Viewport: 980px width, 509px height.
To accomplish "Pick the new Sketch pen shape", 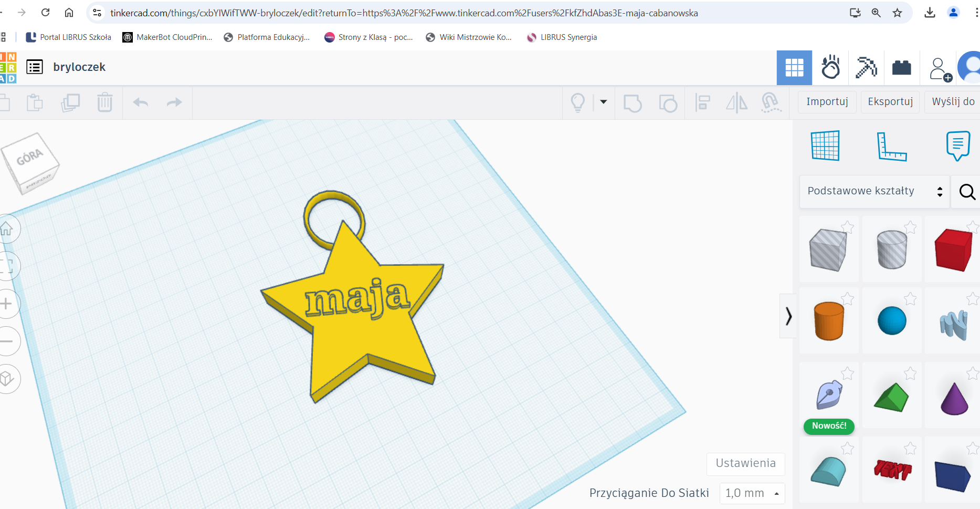I will point(829,395).
